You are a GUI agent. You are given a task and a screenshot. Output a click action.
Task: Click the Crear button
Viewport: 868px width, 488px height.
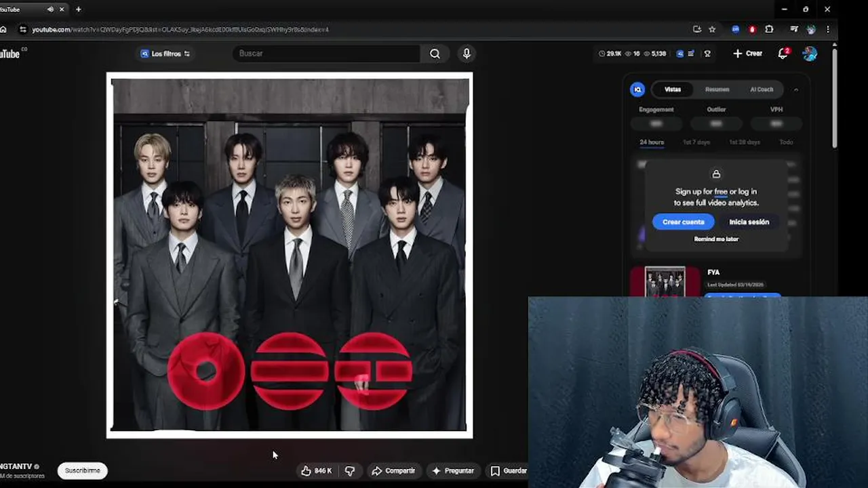[x=748, y=54]
